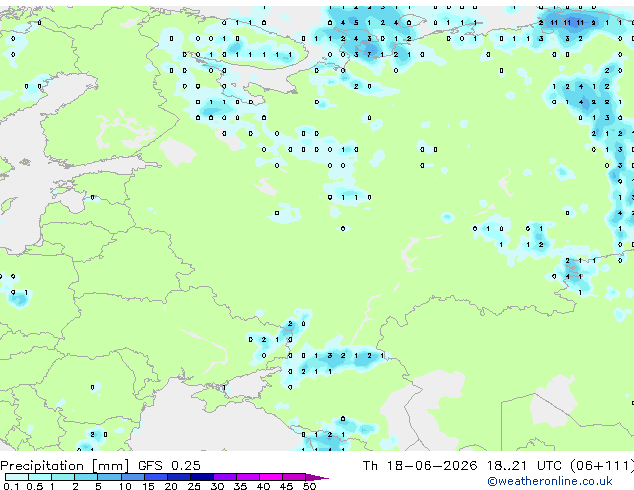634x490 pixels.
Task: Open the weatheronline.co.uk credit link
Action: coord(550,481)
